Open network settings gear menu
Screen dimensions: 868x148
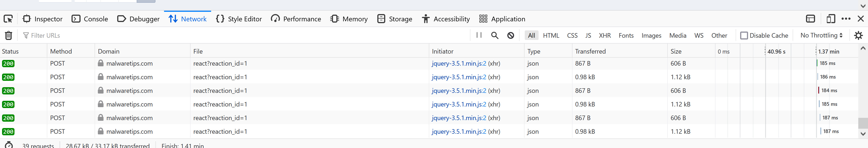click(x=858, y=35)
